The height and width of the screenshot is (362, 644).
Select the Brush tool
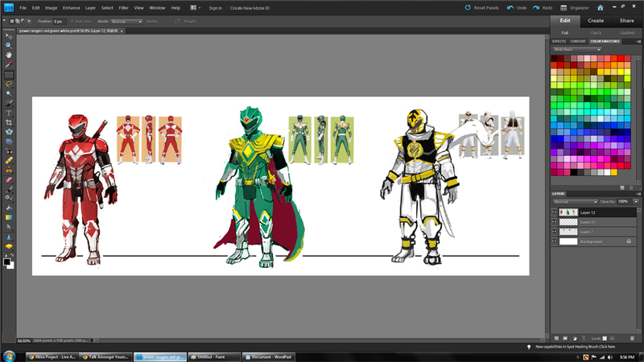pyautogui.click(x=9, y=189)
